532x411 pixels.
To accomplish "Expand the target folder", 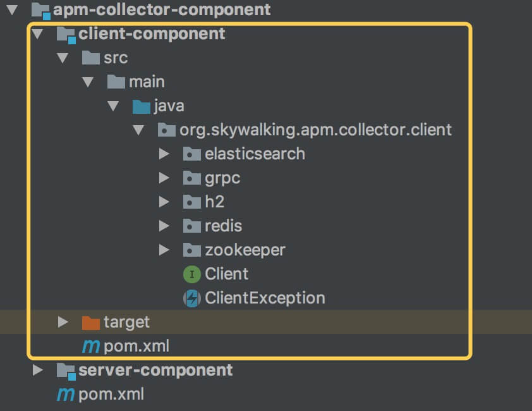I will pyautogui.click(x=63, y=322).
